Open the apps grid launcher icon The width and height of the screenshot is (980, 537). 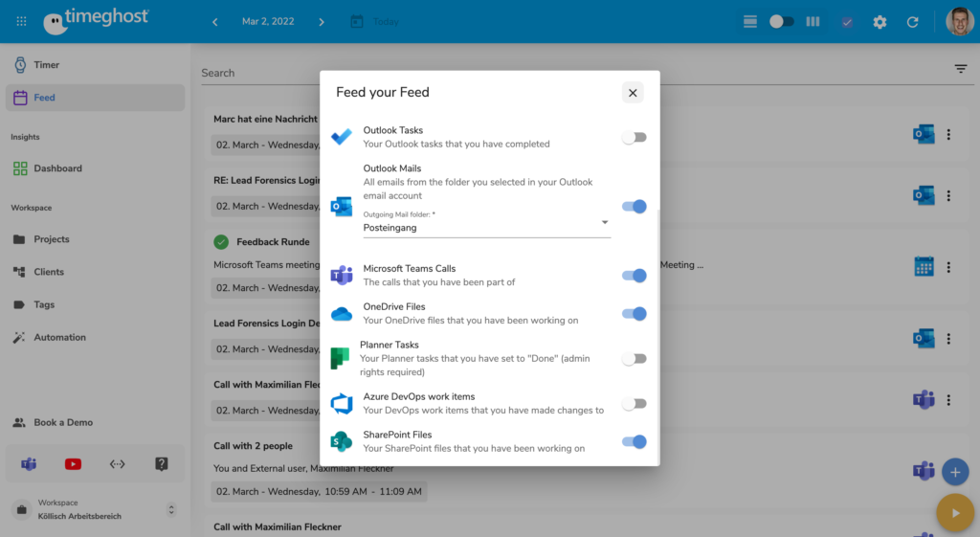(21, 21)
